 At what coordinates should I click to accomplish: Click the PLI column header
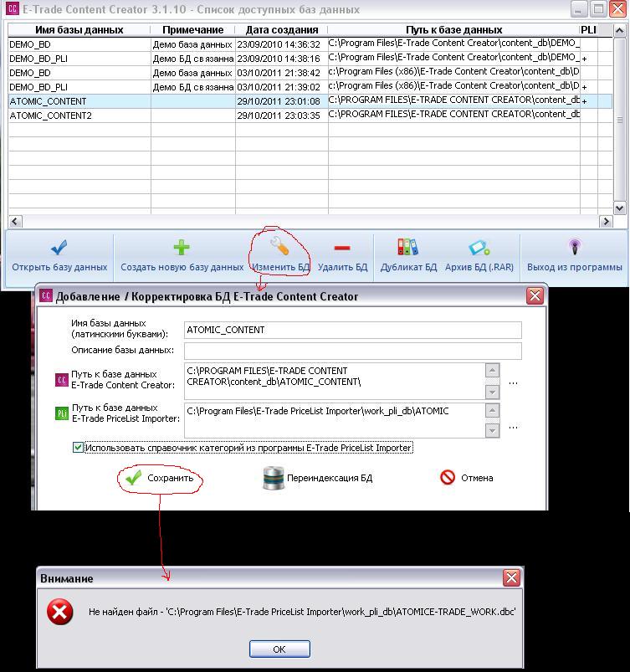588,30
